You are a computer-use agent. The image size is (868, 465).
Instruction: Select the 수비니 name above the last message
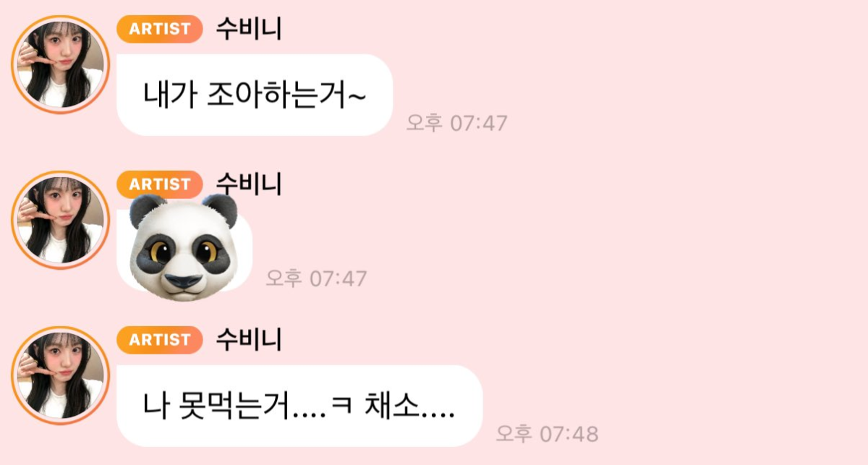pos(249,340)
